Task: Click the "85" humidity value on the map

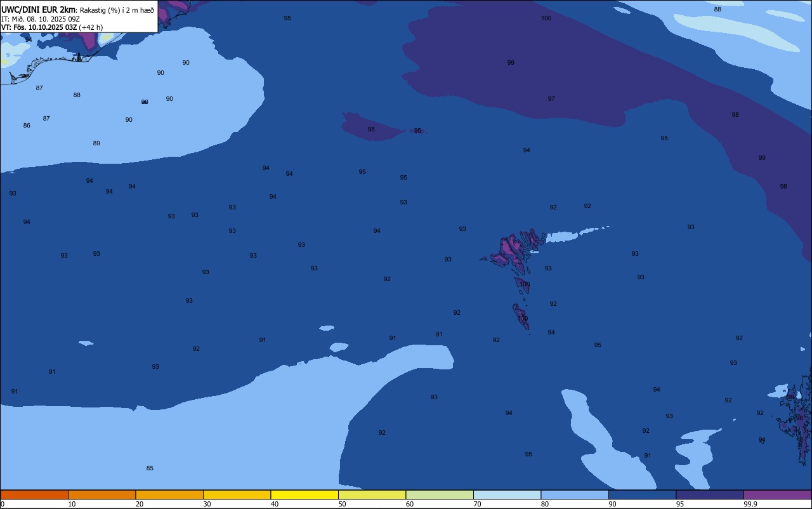Action: 150,468
